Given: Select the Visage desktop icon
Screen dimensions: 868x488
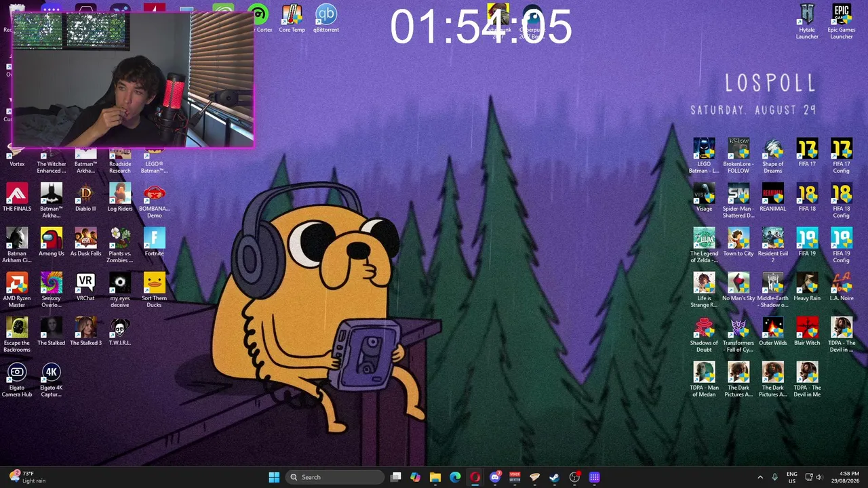Looking at the screenshot, I should [704, 198].
